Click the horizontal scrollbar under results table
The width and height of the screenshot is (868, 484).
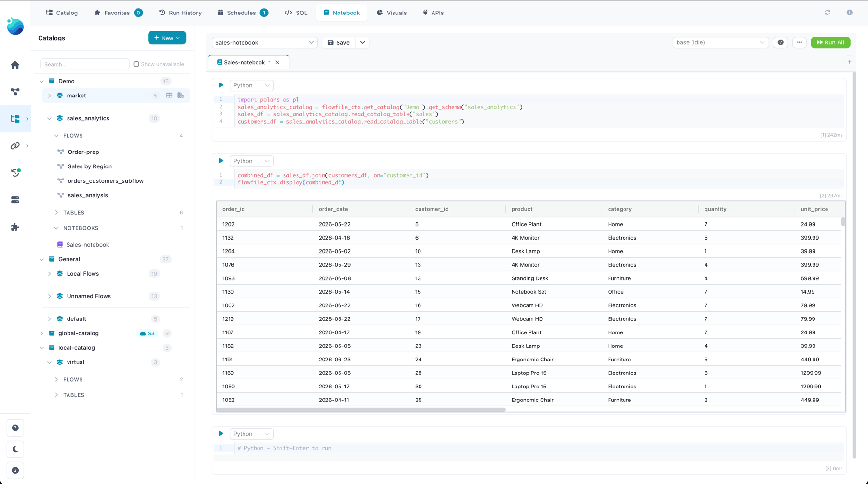[361, 410]
